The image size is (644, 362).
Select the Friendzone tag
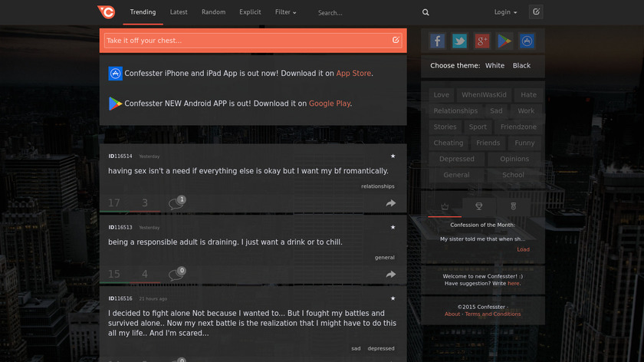coord(518,127)
